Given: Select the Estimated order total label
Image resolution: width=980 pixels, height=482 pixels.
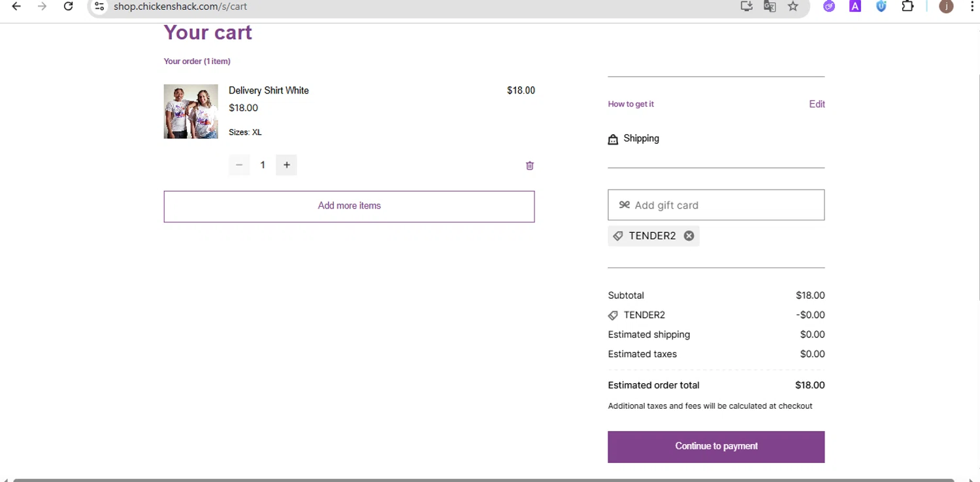Looking at the screenshot, I should (653, 385).
